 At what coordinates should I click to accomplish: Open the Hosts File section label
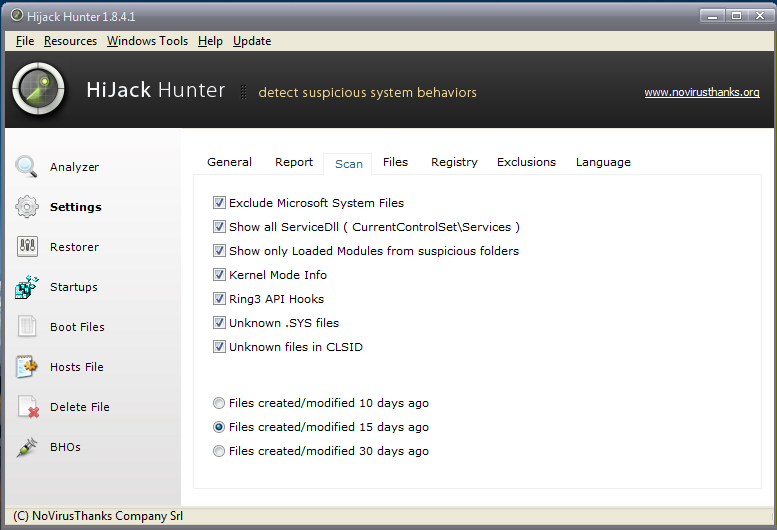point(77,367)
